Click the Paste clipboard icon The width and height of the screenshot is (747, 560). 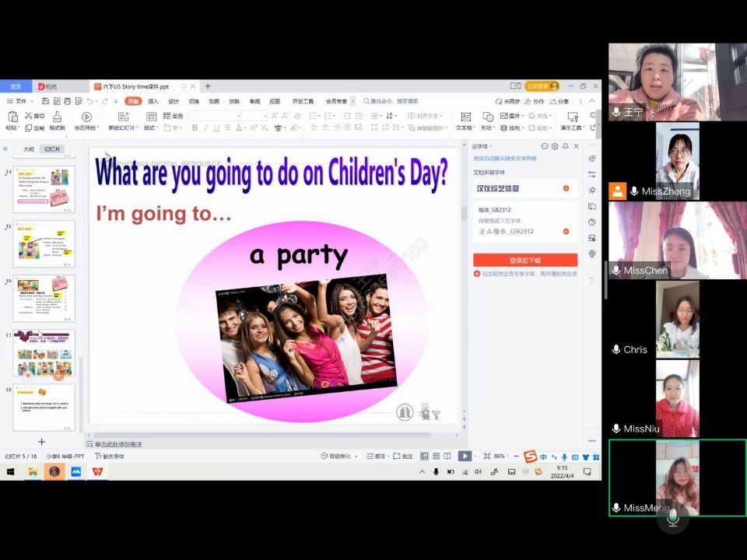[x=12, y=116]
